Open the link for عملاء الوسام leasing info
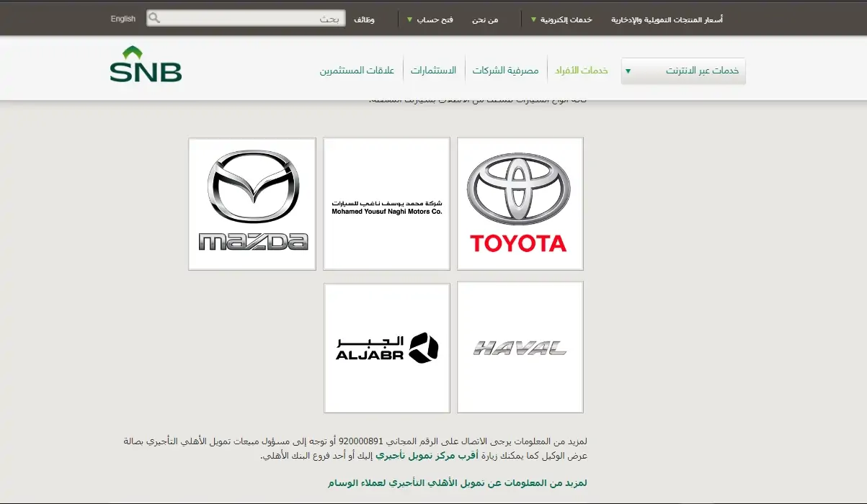This screenshot has width=867, height=504. 457,482
